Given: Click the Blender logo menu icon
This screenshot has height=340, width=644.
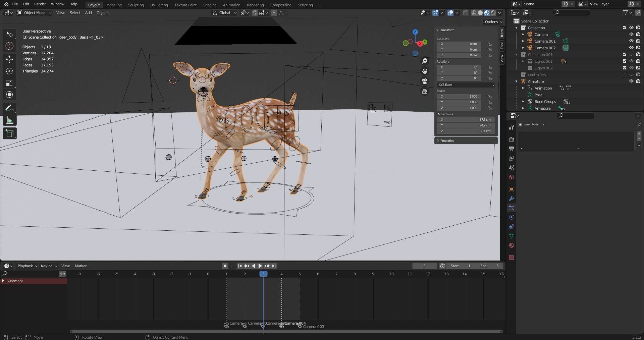Looking at the screenshot, I should (6, 4).
